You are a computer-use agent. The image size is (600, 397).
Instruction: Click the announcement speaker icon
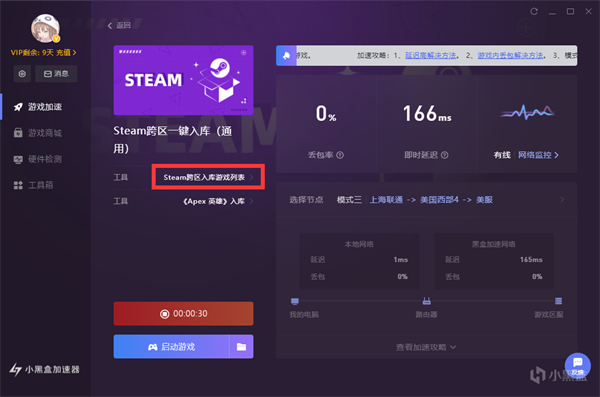point(286,56)
